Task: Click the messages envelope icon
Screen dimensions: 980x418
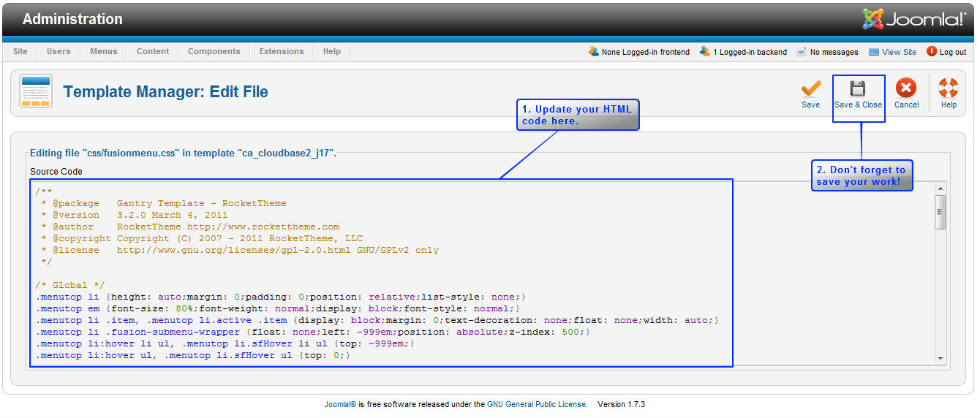Action: pos(802,52)
